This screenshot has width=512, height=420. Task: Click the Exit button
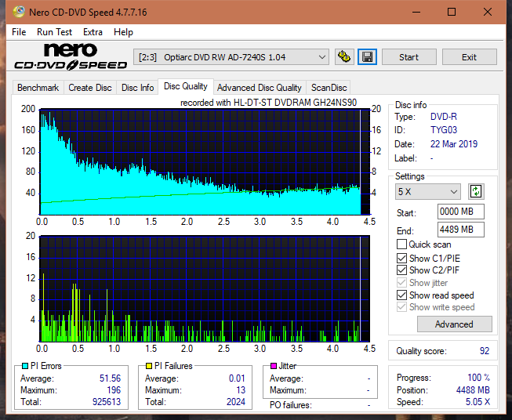(469, 57)
